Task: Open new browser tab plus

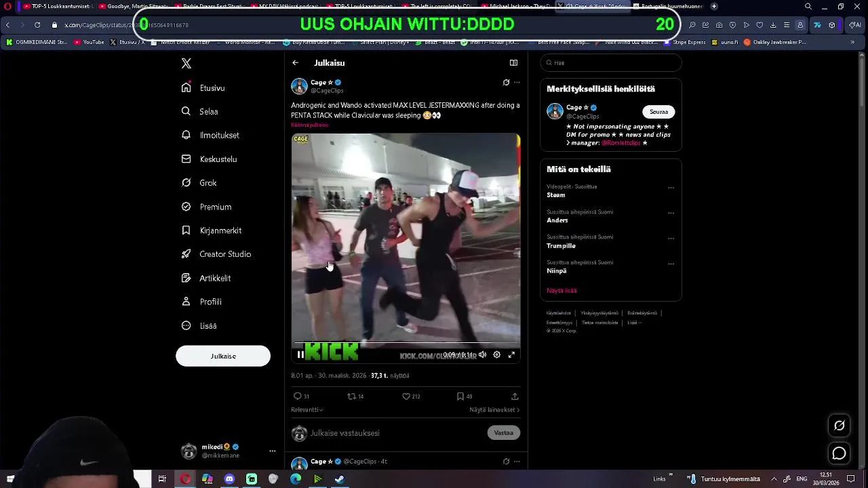Action: (x=714, y=6)
